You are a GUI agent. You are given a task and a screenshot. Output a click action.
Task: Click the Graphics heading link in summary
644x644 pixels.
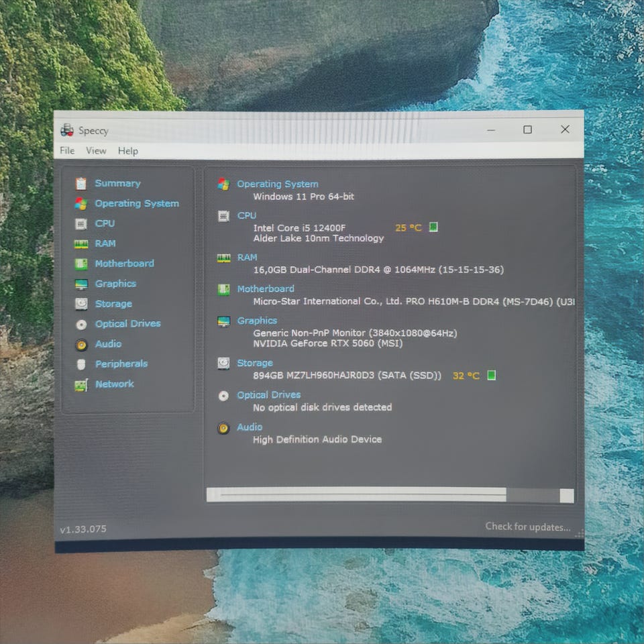[x=257, y=321]
